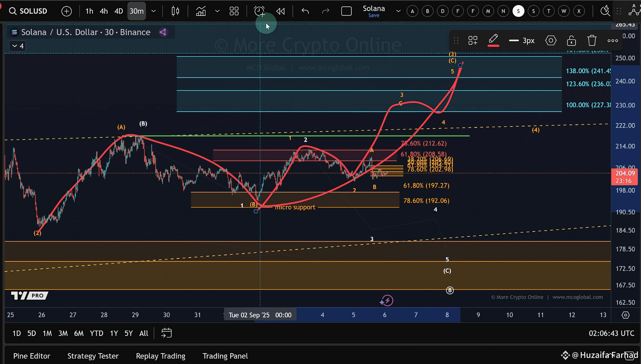Open indicator templates grid
This screenshot has height=364, width=641.
(x=234, y=11)
